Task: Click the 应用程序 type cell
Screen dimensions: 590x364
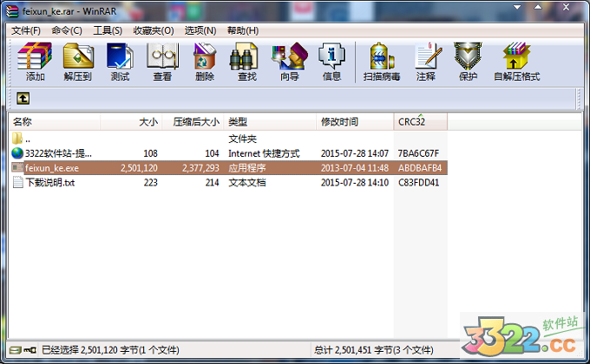Action: tap(246, 168)
